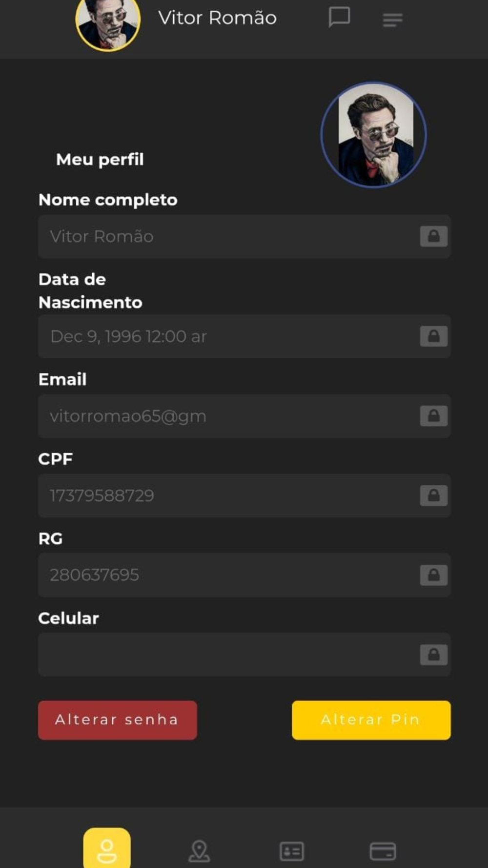This screenshot has height=868, width=488.
Task: Select the profile tab in bottom bar
Action: tap(107, 848)
